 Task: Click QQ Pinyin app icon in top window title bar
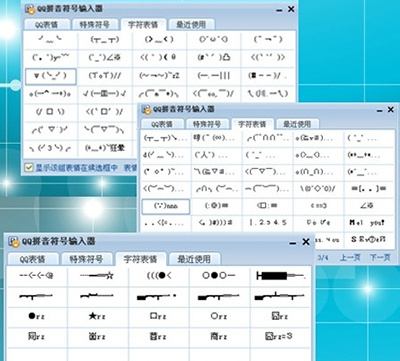[30, 9]
